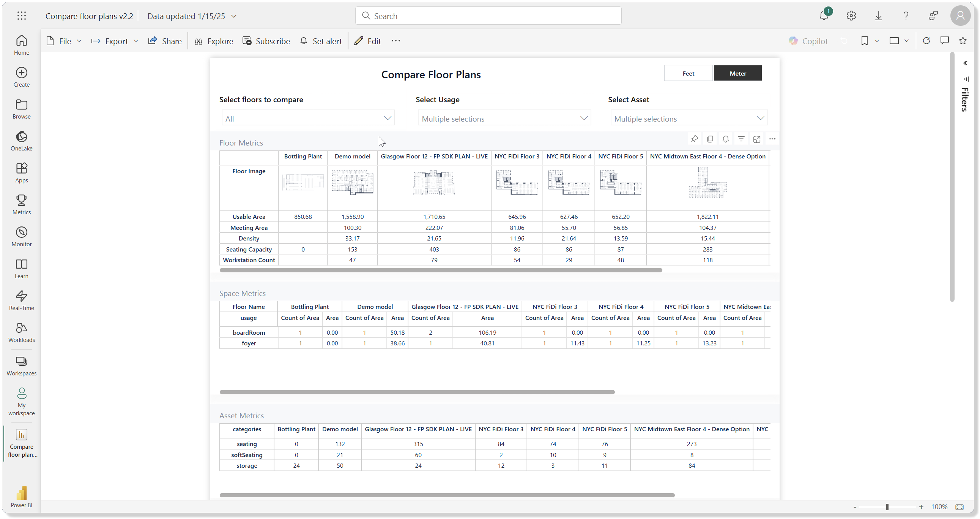The height and width of the screenshot is (519, 980).
Task: Pin the Floor Metrics visual to a dashboard
Action: coord(694,139)
